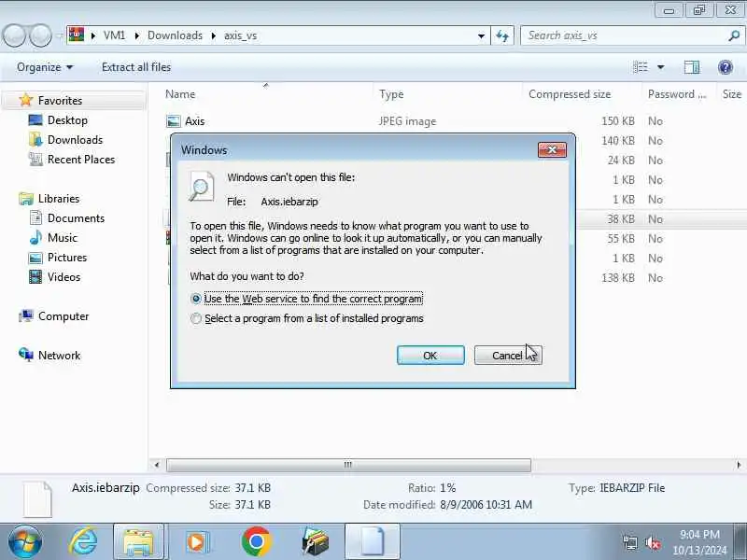Click the 150 KB compressed size cell

(618, 121)
